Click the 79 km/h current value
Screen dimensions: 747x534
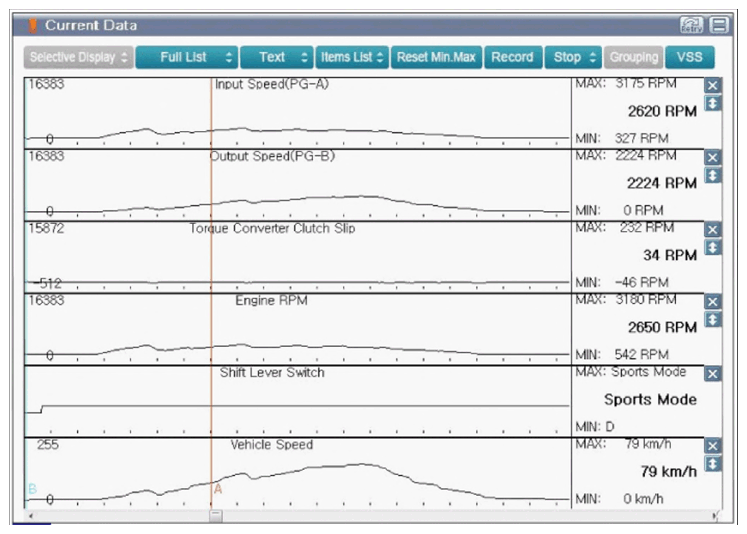[x=669, y=472]
